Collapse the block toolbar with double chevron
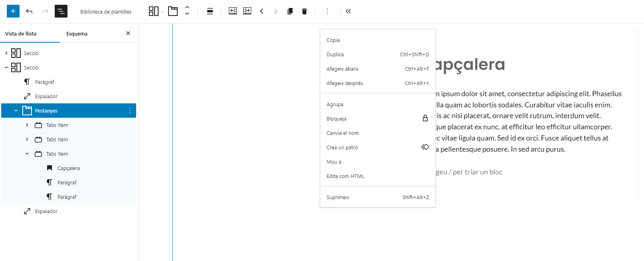 [x=348, y=11]
